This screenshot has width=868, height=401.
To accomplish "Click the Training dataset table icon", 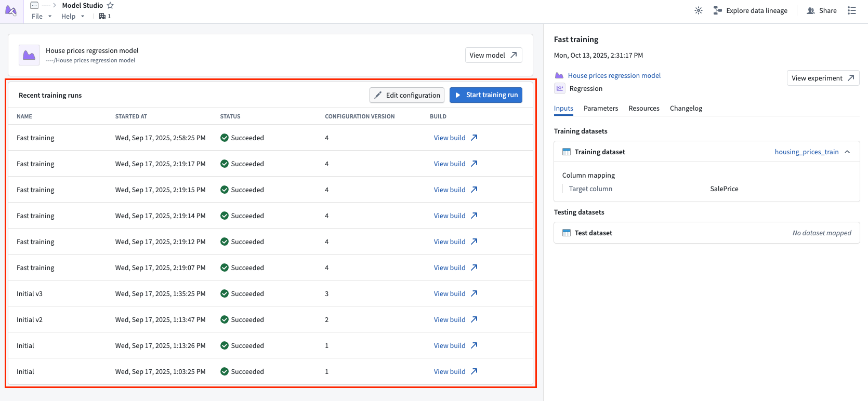I will 567,152.
